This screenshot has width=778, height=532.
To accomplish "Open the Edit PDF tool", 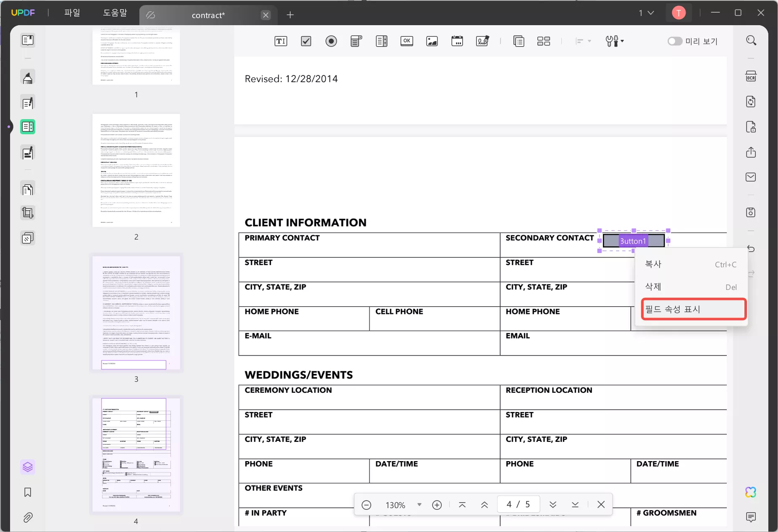I will tap(28, 103).
